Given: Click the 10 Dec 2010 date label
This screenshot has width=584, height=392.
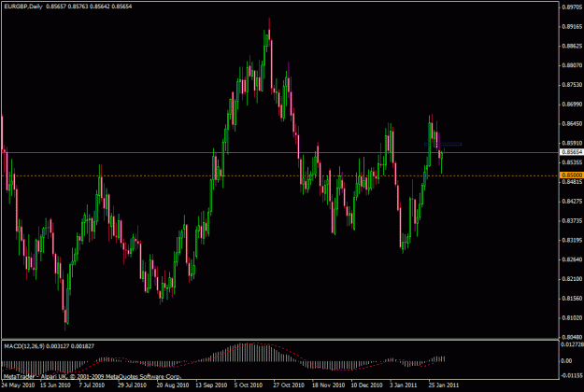Looking at the screenshot, I should click(x=367, y=385).
